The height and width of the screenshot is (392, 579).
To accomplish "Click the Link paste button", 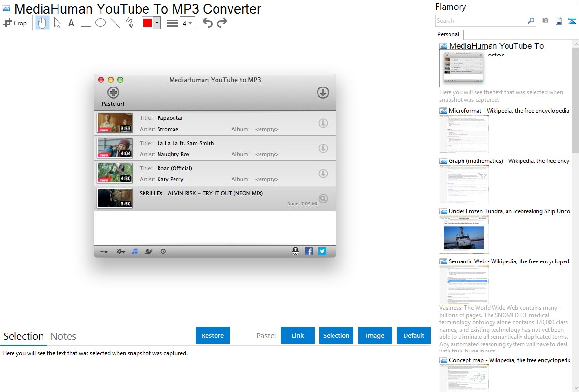I will (298, 335).
